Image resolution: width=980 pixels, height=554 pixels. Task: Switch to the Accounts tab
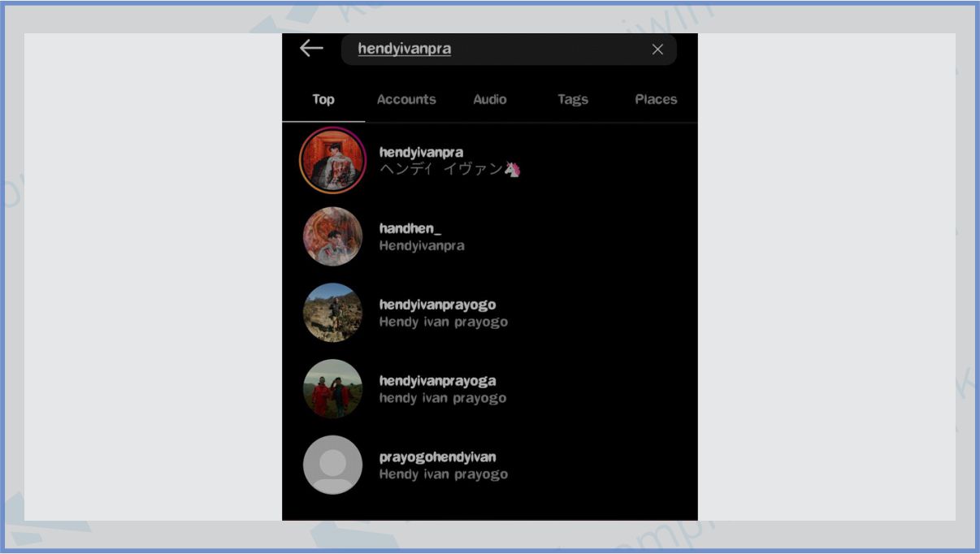click(x=406, y=99)
